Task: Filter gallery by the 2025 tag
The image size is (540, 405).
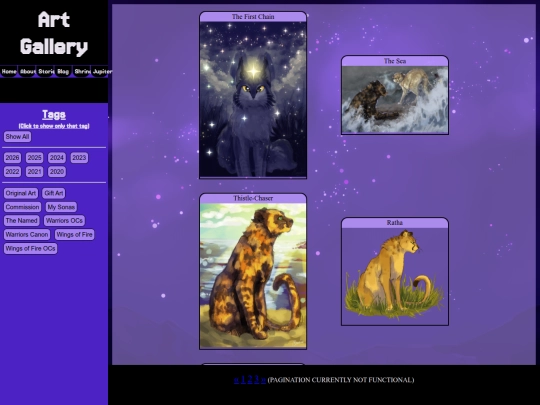Action: click(34, 158)
